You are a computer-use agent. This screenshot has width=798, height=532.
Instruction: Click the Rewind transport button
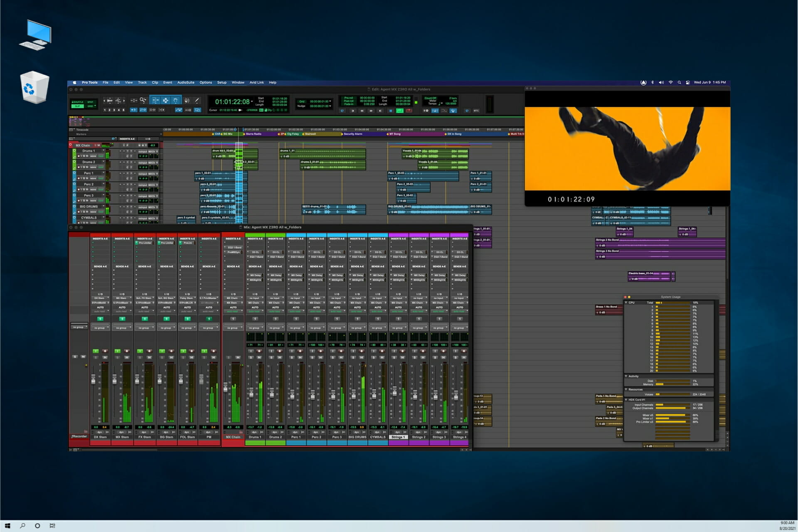coord(362,111)
